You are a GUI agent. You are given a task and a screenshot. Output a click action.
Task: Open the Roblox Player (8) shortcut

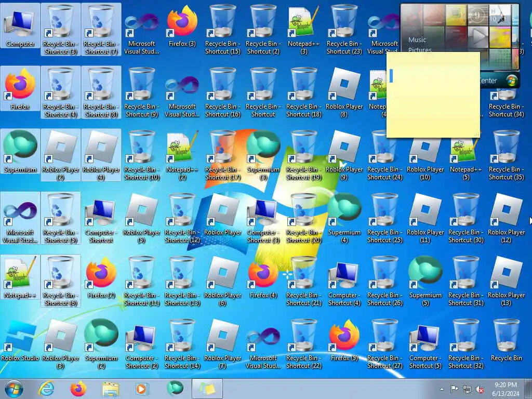344,92
